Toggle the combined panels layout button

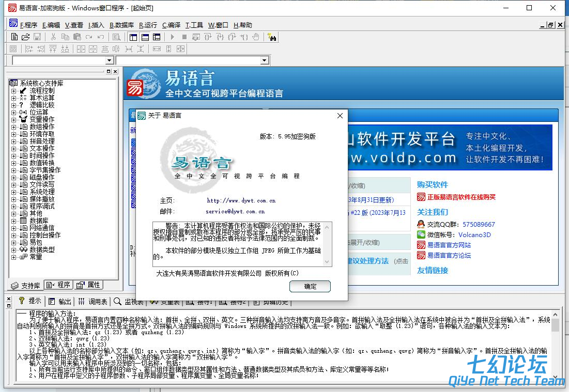pos(157,37)
